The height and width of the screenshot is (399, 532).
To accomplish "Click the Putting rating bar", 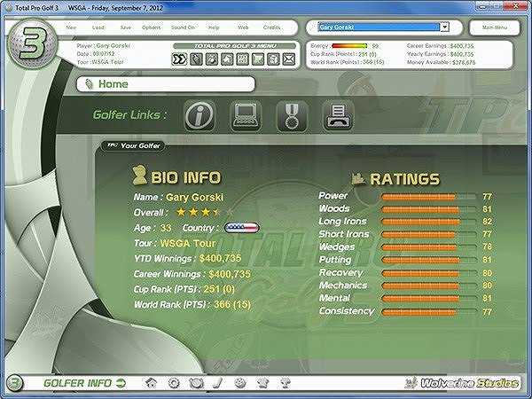I will click(x=429, y=260).
